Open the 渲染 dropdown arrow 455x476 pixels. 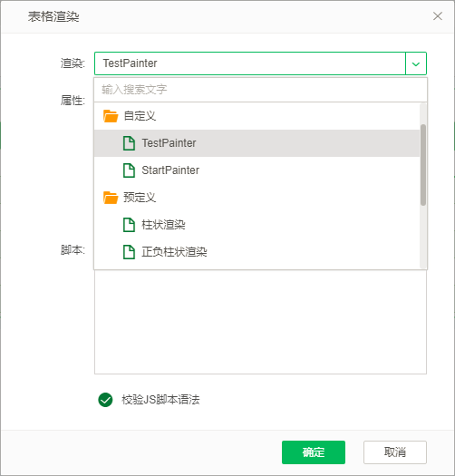coord(416,63)
